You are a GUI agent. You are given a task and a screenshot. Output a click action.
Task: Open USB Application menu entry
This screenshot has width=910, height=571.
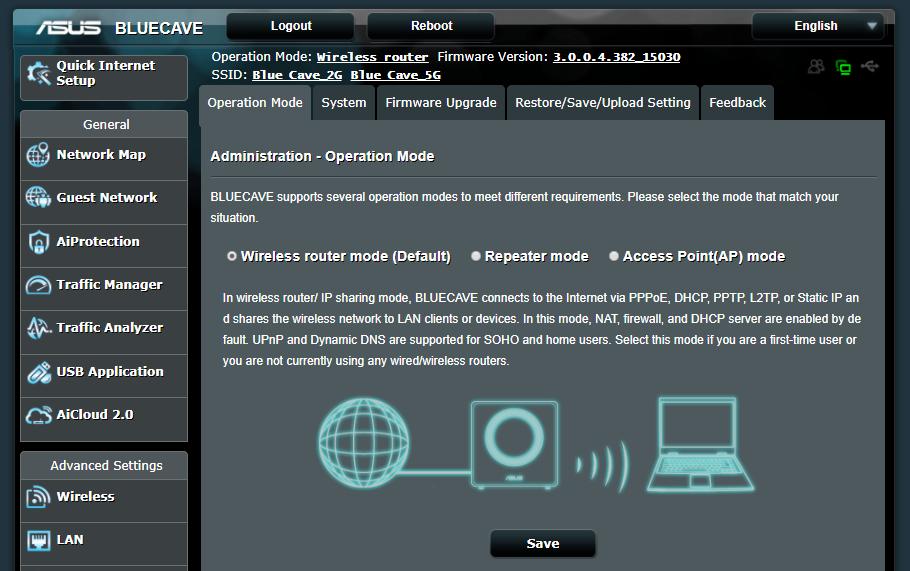[104, 375]
